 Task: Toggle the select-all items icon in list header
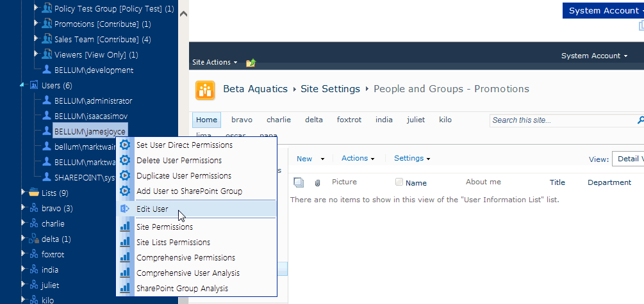tap(299, 182)
